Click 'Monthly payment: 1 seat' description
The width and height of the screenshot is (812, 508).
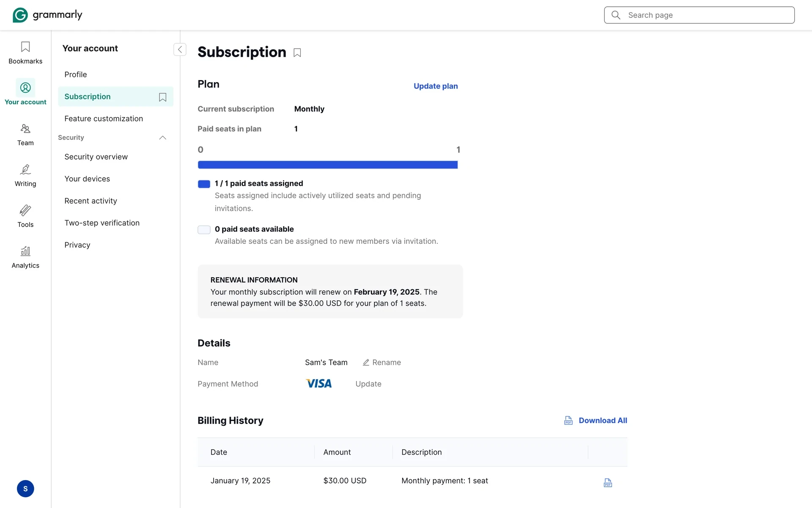click(444, 481)
